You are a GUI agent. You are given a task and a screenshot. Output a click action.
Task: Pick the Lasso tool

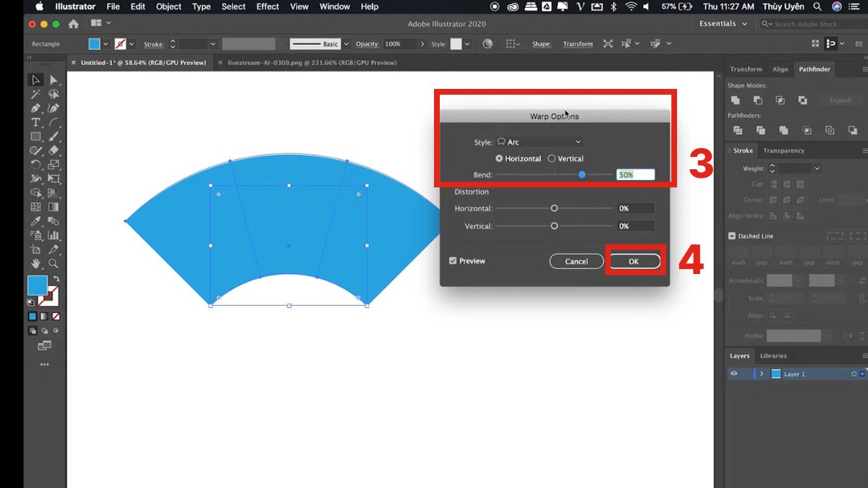[53, 94]
